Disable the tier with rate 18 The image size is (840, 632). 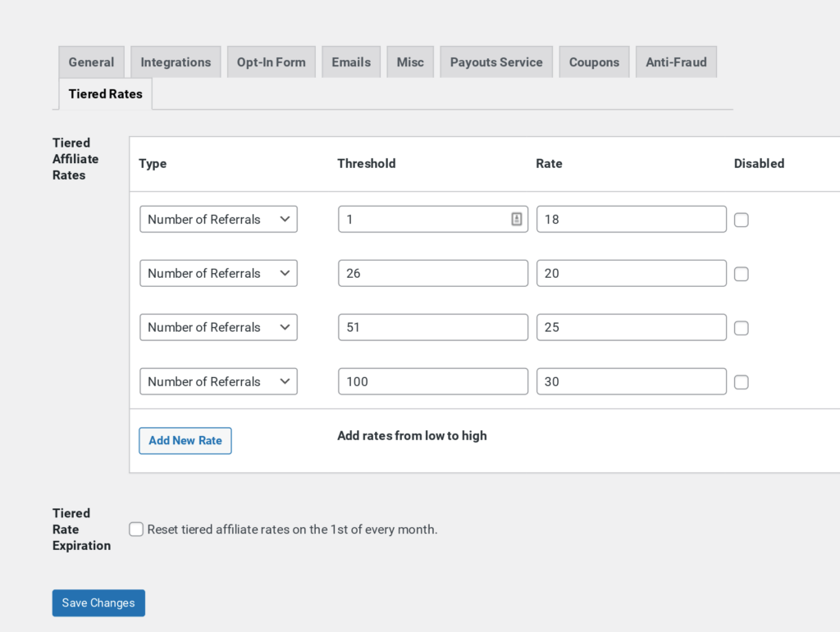coord(742,220)
